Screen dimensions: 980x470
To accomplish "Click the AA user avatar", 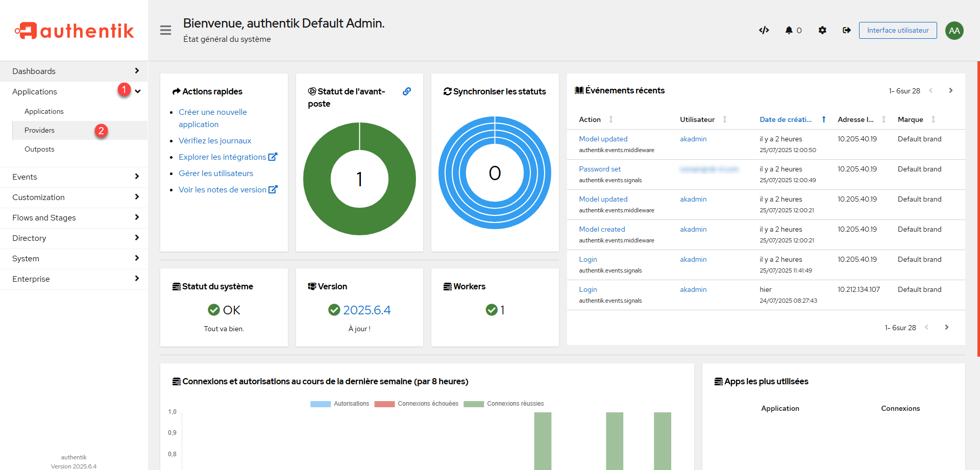I will (x=954, y=31).
